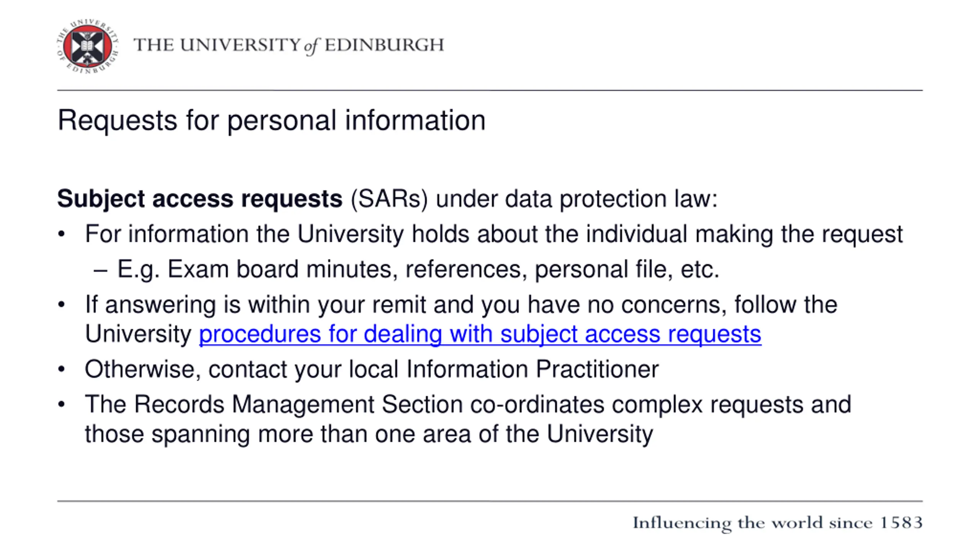Click the '(SARs) under data protection law:' text
This screenshot has height=551, width=980.
(534, 199)
